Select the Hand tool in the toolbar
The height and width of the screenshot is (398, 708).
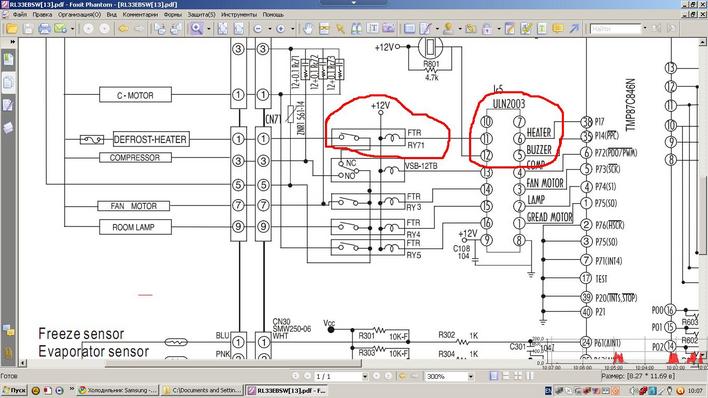pyautogui.click(x=308, y=29)
